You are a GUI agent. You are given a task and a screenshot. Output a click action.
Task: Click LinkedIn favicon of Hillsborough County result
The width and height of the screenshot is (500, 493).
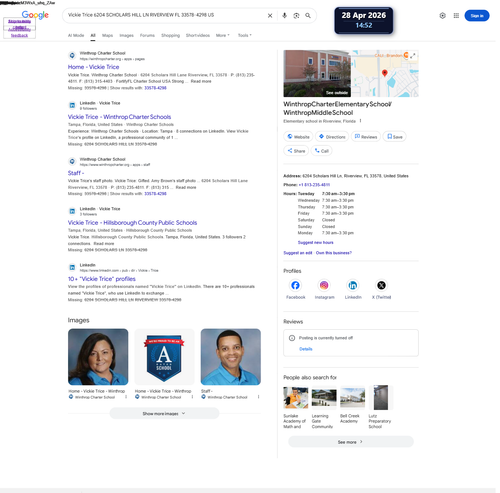pyautogui.click(x=72, y=211)
